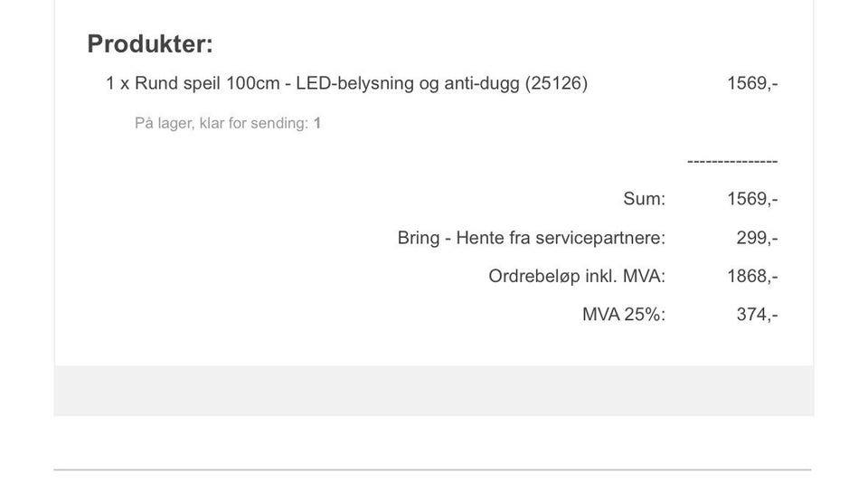Click the På lager, klar for sending text
Screen dimensions: 868x492
(221, 123)
